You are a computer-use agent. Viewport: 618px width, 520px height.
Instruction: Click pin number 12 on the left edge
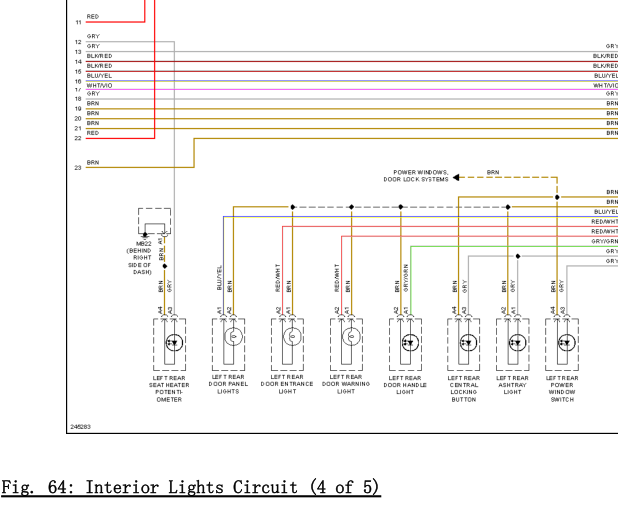coord(78,42)
